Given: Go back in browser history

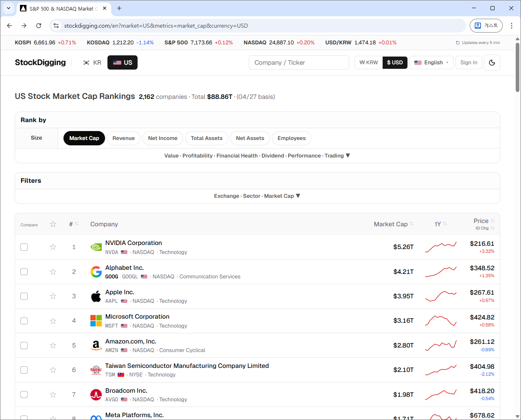Looking at the screenshot, I should pos(9,26).
